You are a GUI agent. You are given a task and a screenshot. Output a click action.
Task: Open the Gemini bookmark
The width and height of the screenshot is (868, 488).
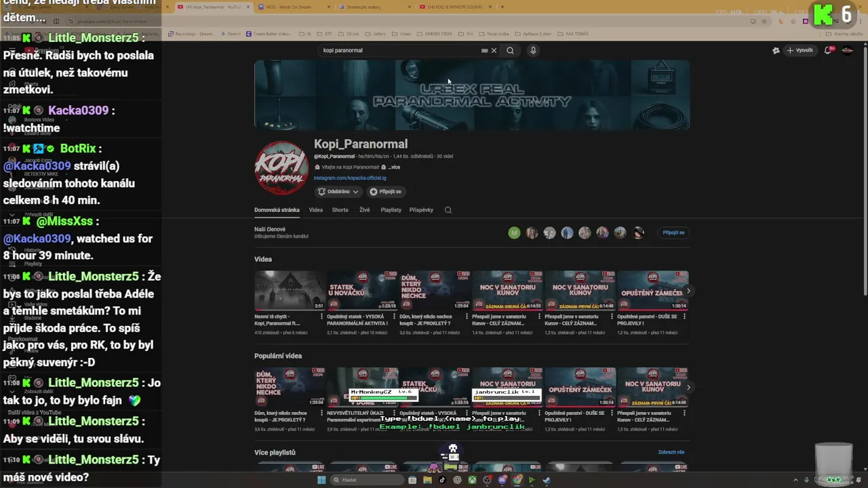click(231, 33)
